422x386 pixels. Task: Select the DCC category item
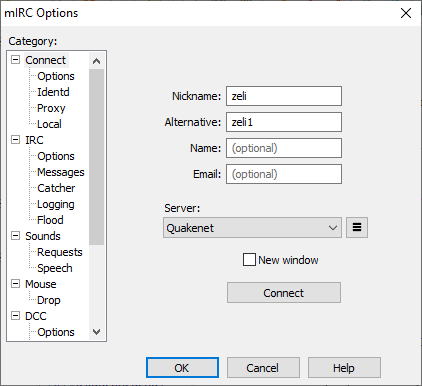click(36, 316)
